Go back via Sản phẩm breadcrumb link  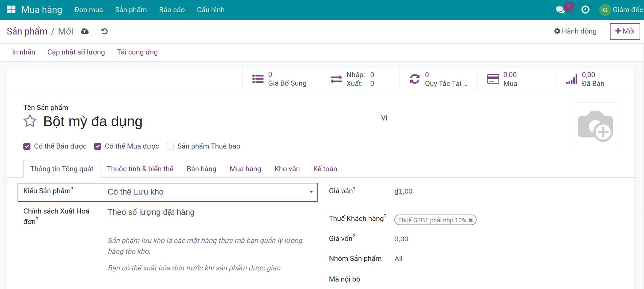click(x=27, y=31)
